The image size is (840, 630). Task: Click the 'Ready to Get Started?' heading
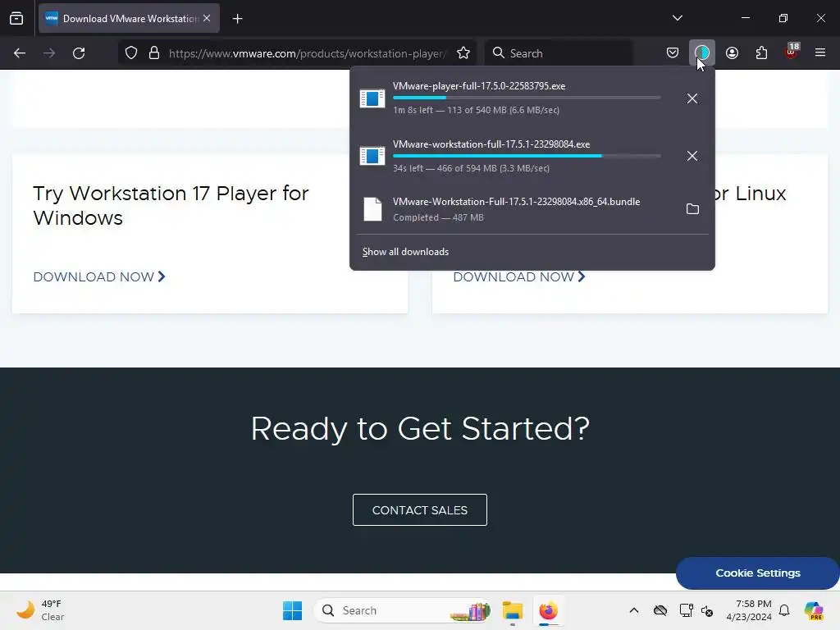tap(420, 428)
